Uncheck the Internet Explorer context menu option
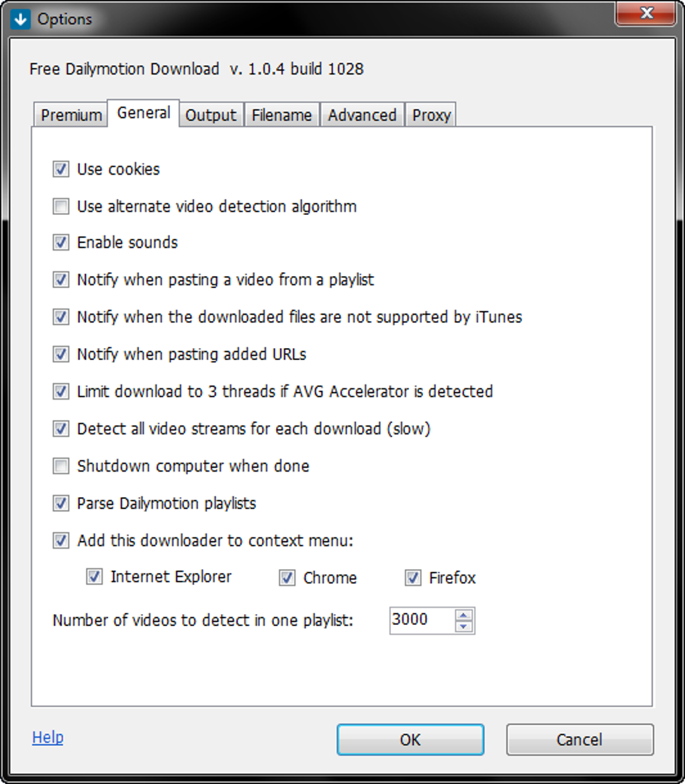 tap(95, 577)
